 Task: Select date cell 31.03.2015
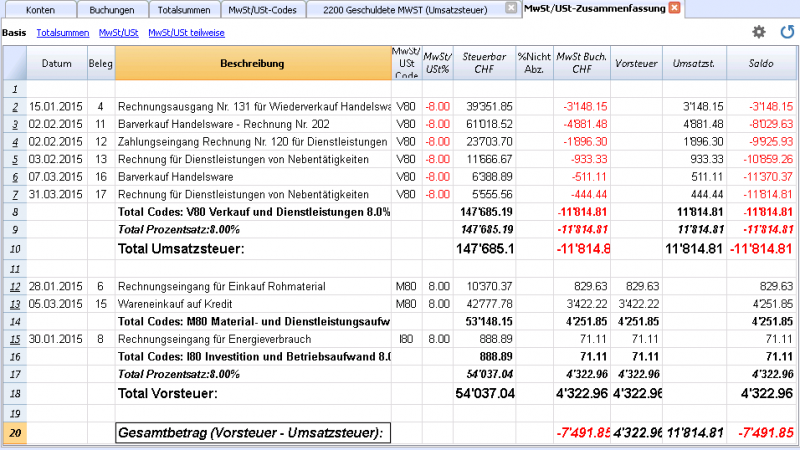(x=56, y=194)
